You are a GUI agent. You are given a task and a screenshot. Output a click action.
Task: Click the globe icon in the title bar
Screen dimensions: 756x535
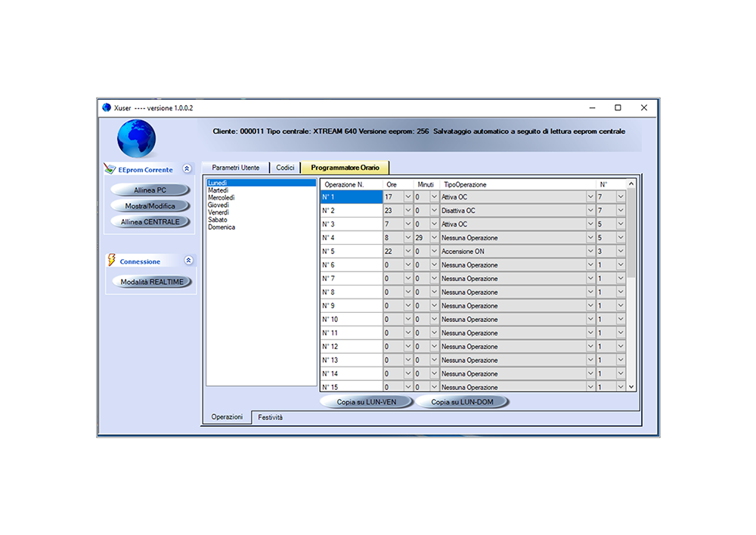[x=107, y=107]
